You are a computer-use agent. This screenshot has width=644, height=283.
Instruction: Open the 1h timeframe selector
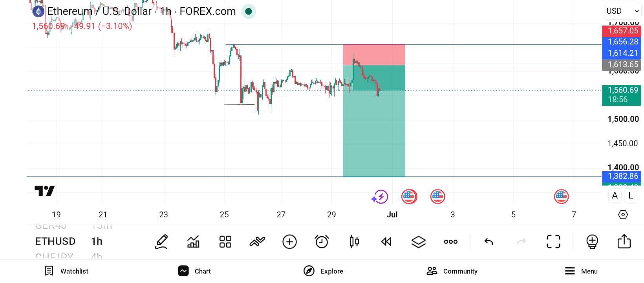[97, 241]
